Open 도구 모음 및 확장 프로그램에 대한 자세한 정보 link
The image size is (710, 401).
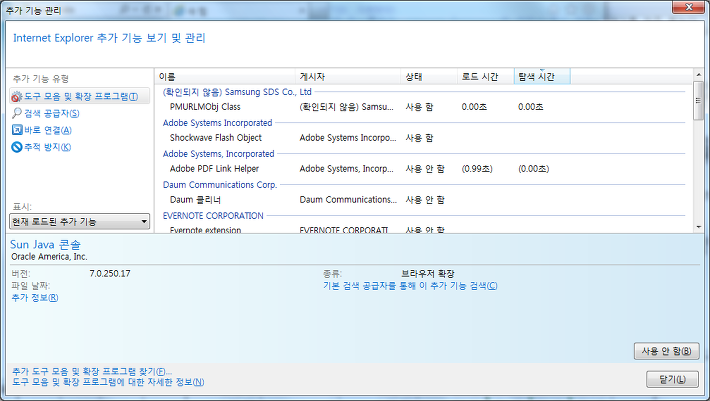(x=108, y=382)
